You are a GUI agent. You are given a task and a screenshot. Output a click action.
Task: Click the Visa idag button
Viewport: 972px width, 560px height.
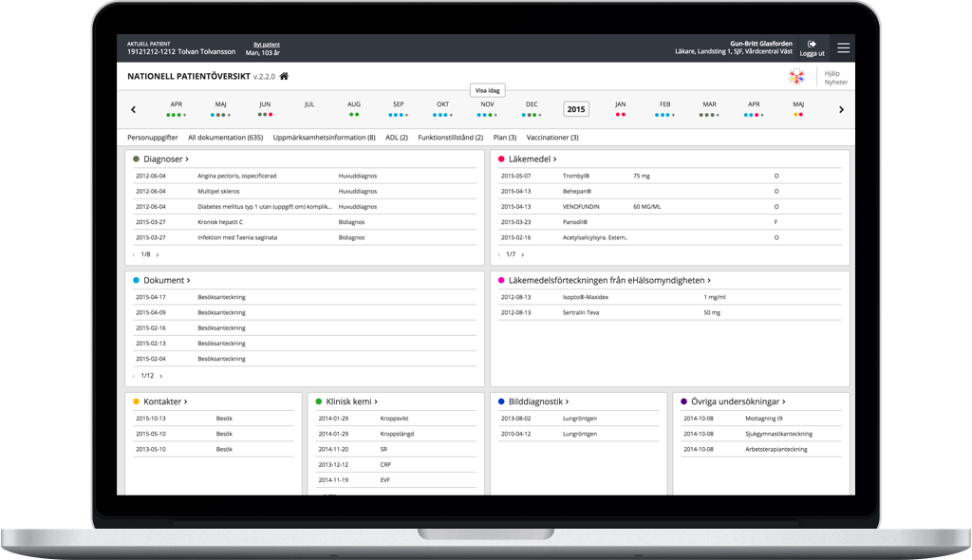(488, 90)
